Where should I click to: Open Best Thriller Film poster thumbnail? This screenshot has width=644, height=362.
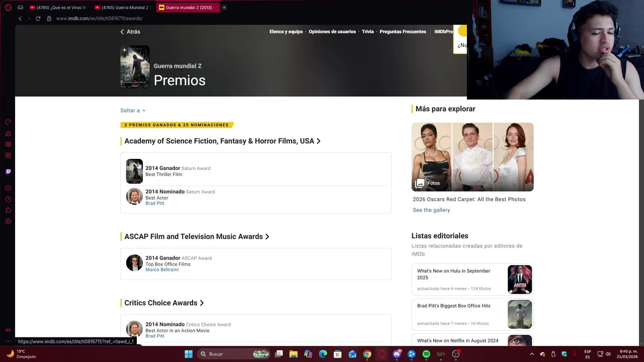coord(134,171)
